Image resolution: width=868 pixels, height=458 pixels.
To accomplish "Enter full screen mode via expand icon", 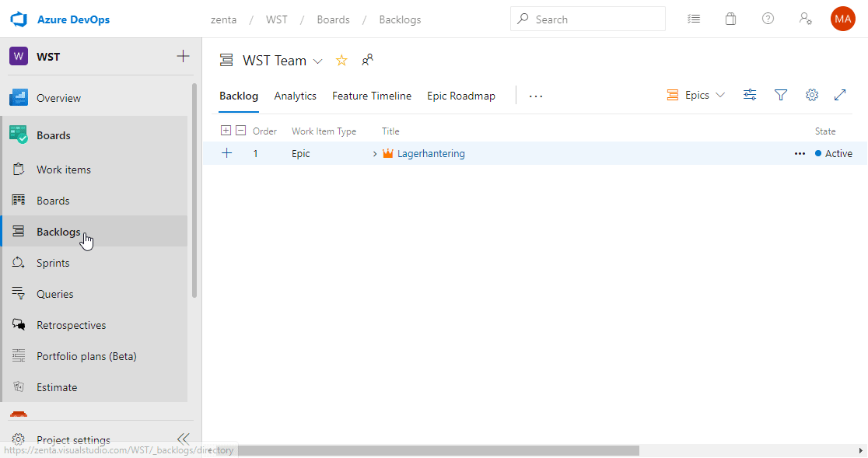I will [840, 94].
